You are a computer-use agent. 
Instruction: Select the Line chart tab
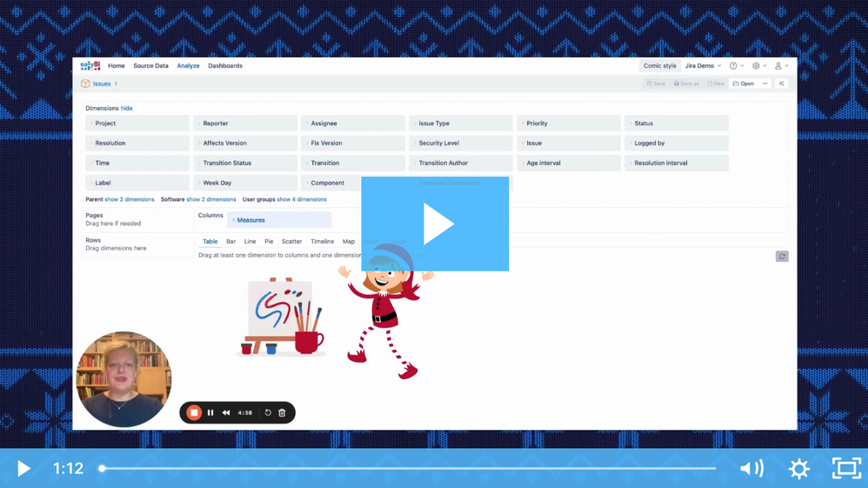pyautogui.click(x=250, y=242)
